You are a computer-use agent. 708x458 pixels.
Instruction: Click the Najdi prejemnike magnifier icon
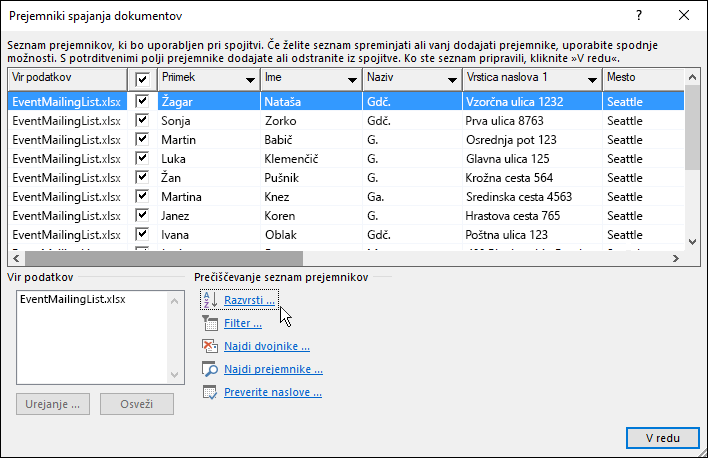(210, 369)
